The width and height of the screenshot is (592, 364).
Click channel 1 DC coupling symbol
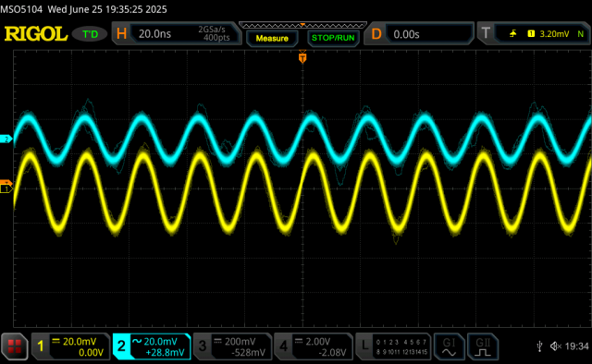click(x=55, y=341)
